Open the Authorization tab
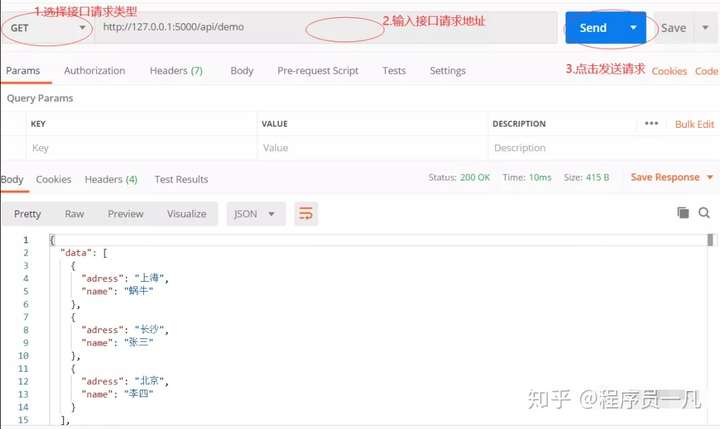 (95, 71)
